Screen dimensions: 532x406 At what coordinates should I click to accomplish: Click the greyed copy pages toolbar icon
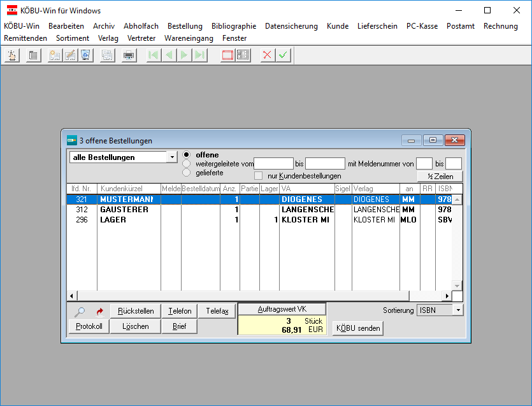pyautogui.click(x=107, y=55)
